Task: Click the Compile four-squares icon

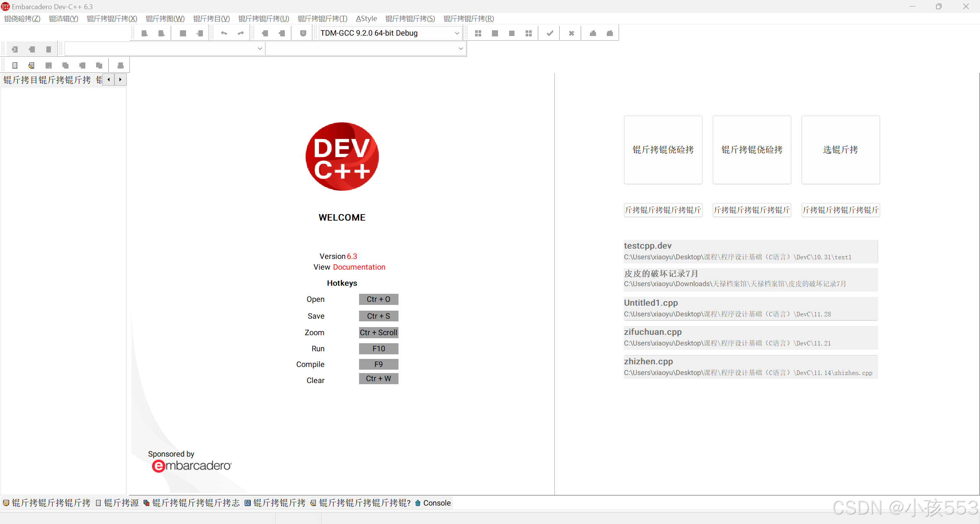Action: [x=478, y=33]
